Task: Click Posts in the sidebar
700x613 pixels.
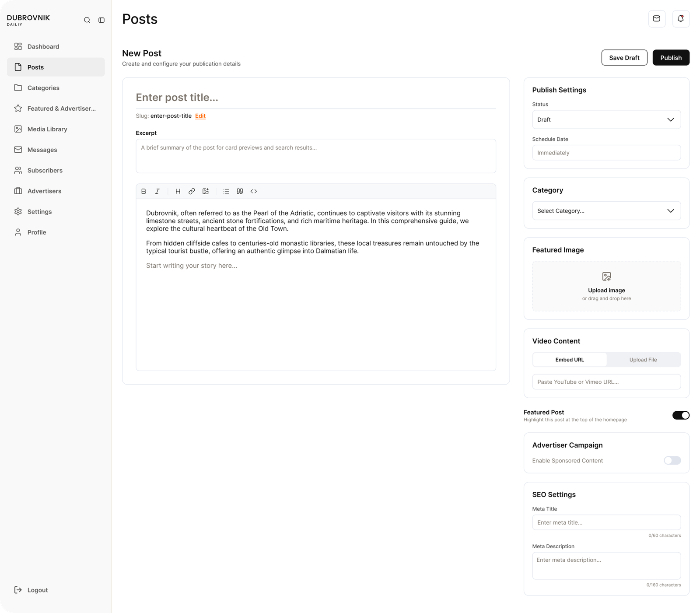Action: (x=56, y=67)
